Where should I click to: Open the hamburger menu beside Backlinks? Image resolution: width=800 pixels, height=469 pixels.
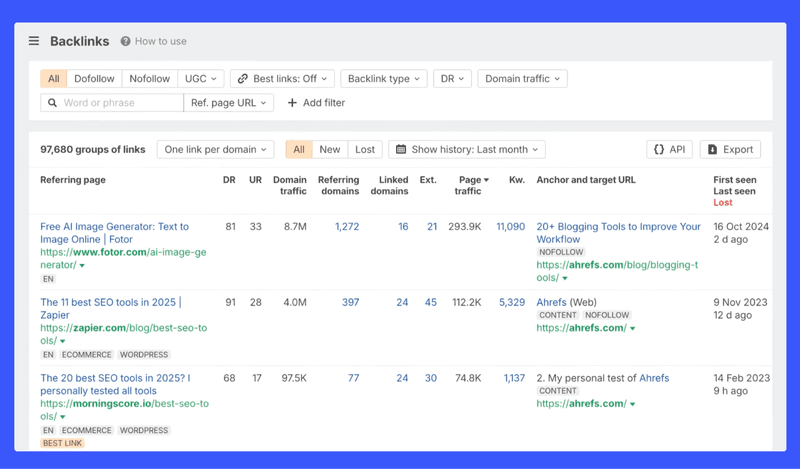point(34,41)
